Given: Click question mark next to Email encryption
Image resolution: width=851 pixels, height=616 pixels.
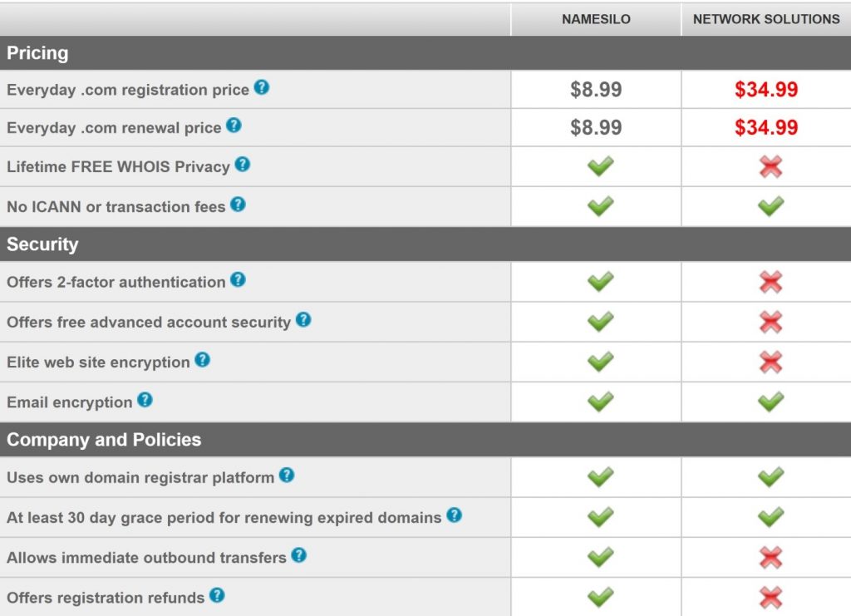Looking at the screenshot, I should point(145,400).
